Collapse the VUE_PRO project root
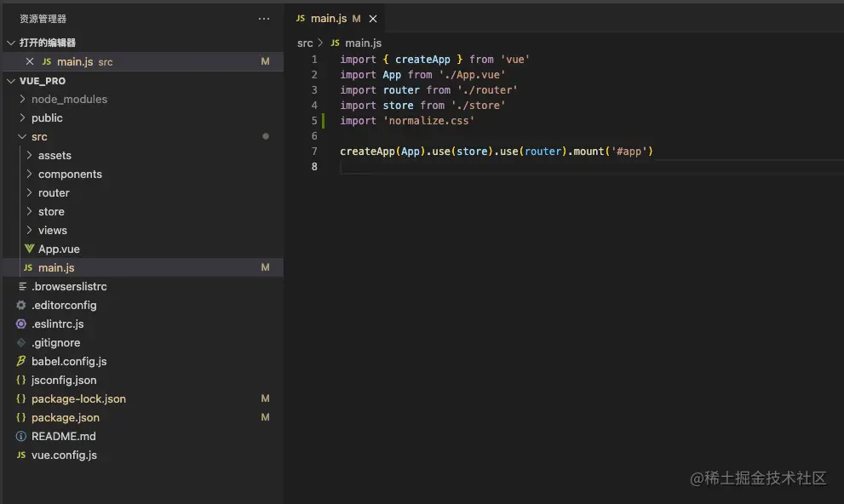This screenshot has height=504, width=844. (x=11, y=81)
